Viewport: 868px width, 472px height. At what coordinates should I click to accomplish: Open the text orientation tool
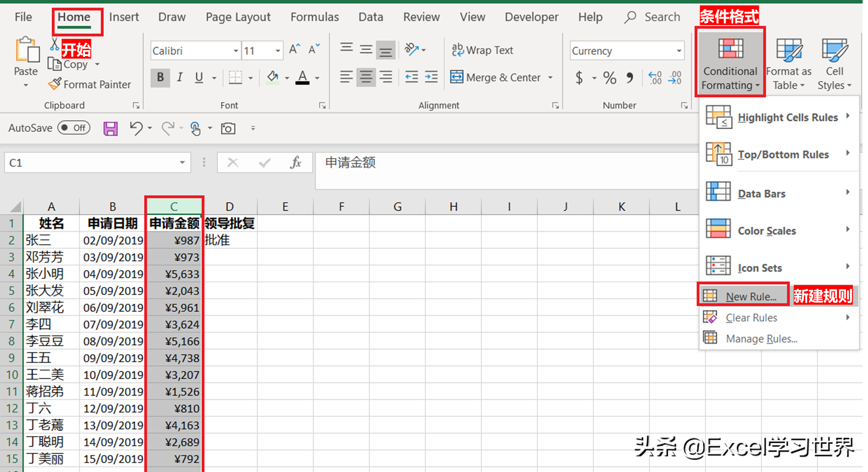point(412,49)
